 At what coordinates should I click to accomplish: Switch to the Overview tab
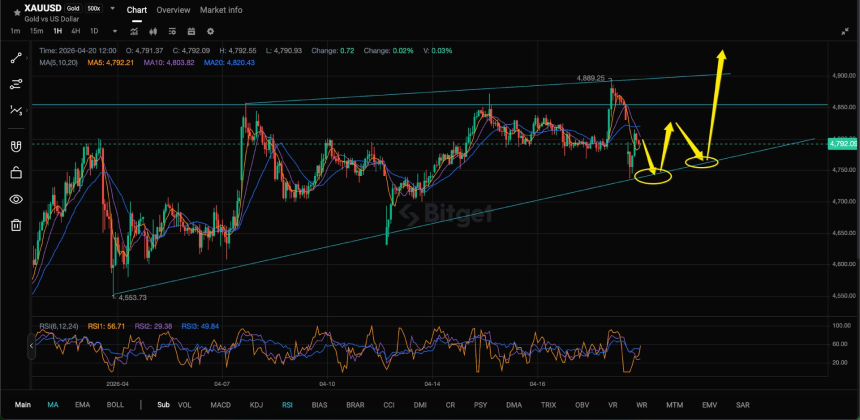pyautogui.click(x=173, y=10)
